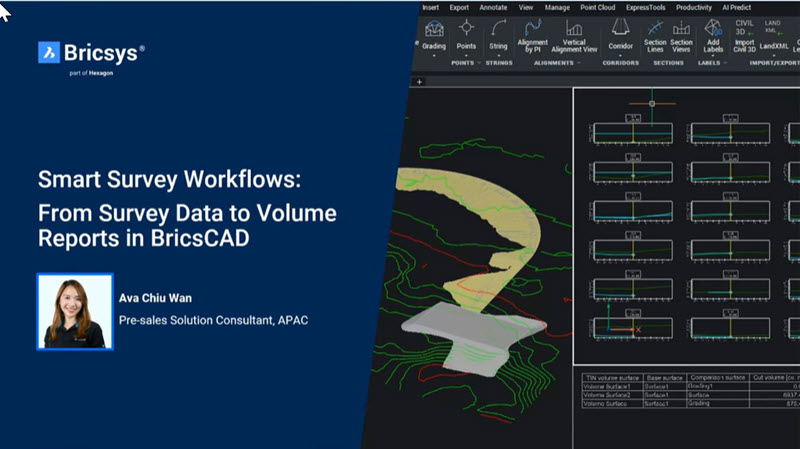The image size is (800, 449).
Task: Open the ExpressTools ribbon tab
Action: [x=645, y=7]
